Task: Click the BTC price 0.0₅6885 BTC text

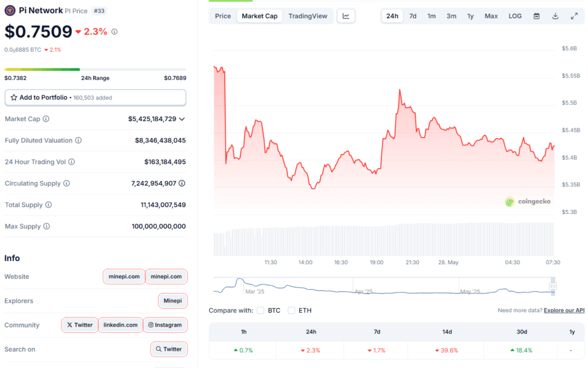Action: click(x=23, y=49)
